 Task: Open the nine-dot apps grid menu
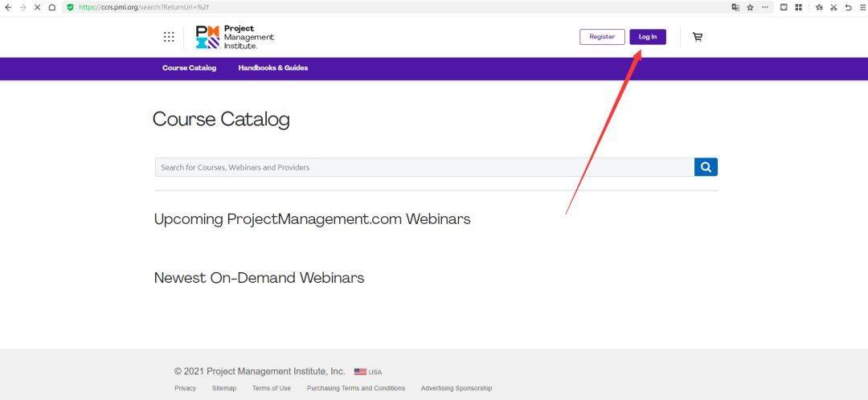(169, 37)
